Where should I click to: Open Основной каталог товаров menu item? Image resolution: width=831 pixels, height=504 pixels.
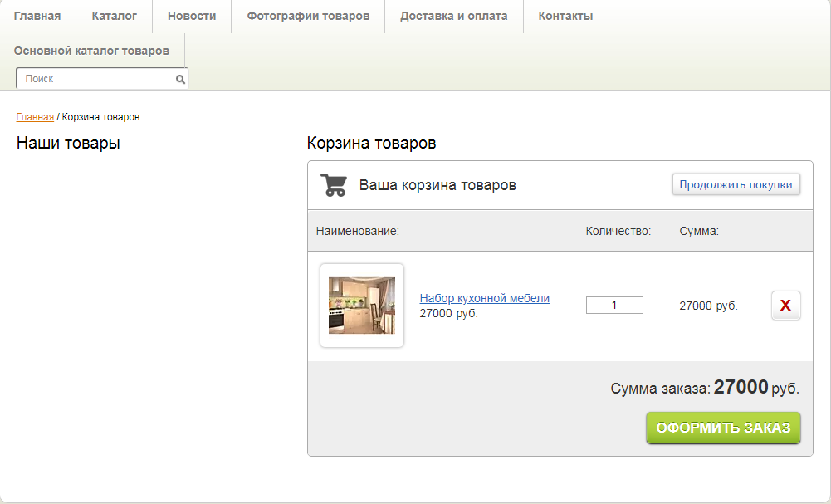91,51
